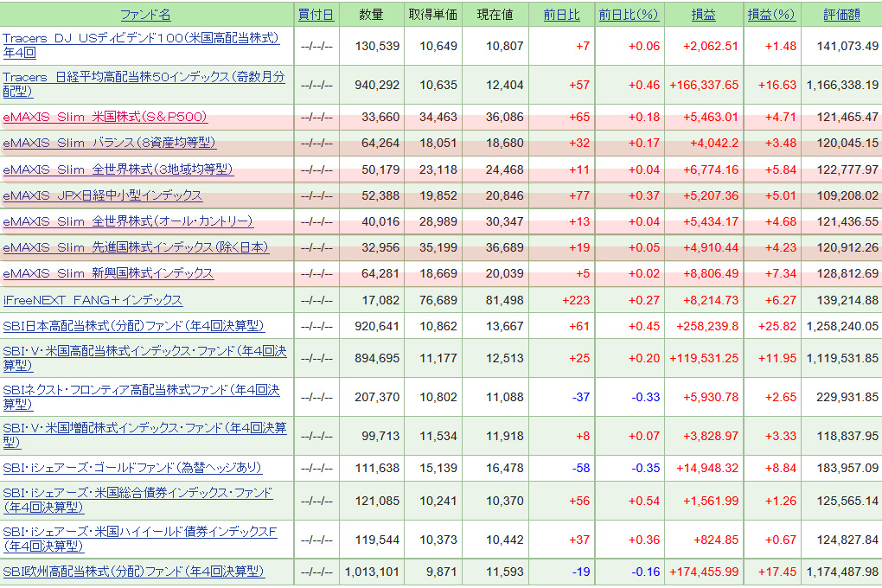This screenshot has width=882, height=588.
Task: Click the 前日比 column header link
Action: pos(561,15)
